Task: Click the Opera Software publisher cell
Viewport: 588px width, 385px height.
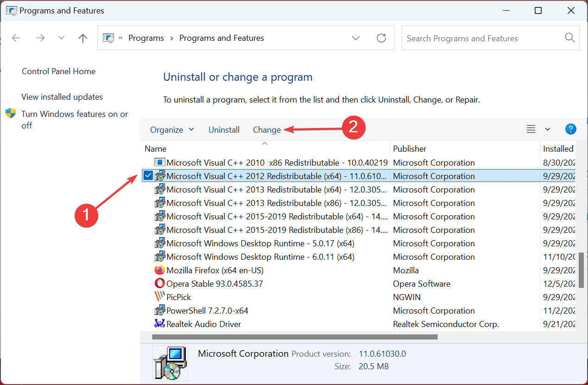Action: click(x=422, y=283)
